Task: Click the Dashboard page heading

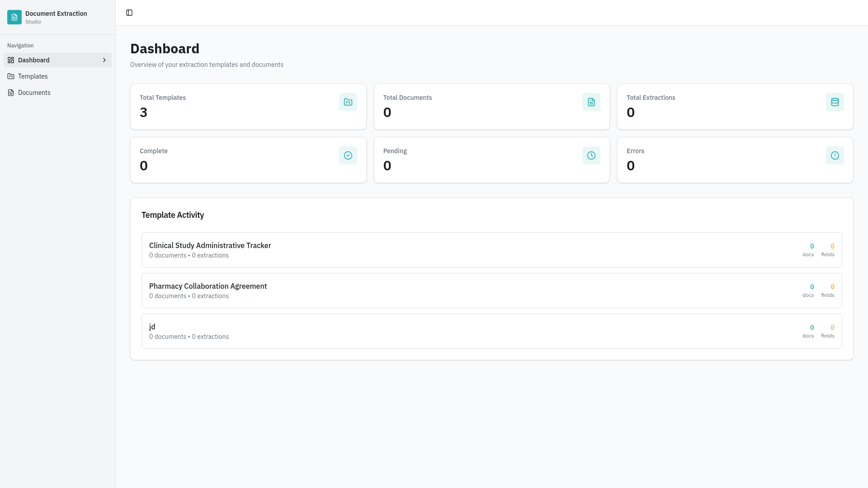Action: [x=165, y=49]
